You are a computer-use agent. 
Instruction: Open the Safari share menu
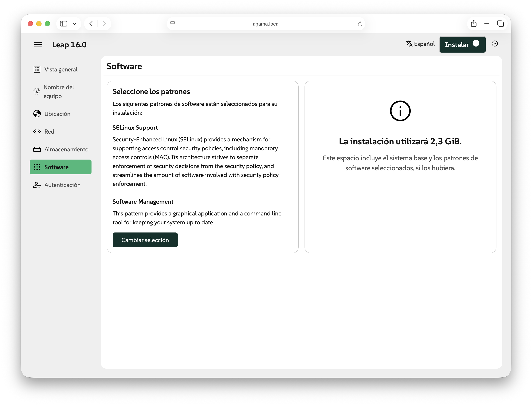click(474, 24)
